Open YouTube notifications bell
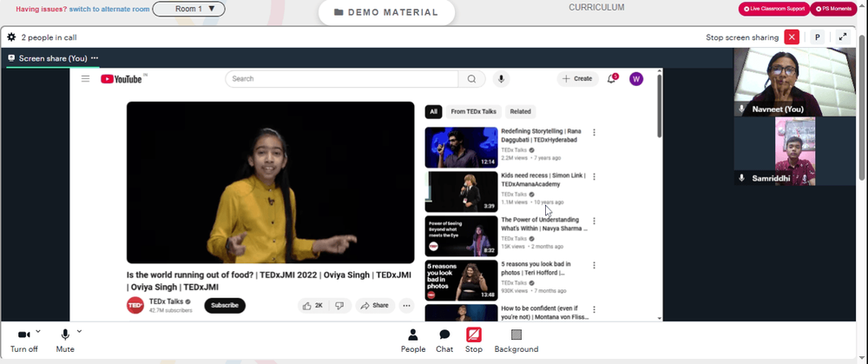 (612, 79)
